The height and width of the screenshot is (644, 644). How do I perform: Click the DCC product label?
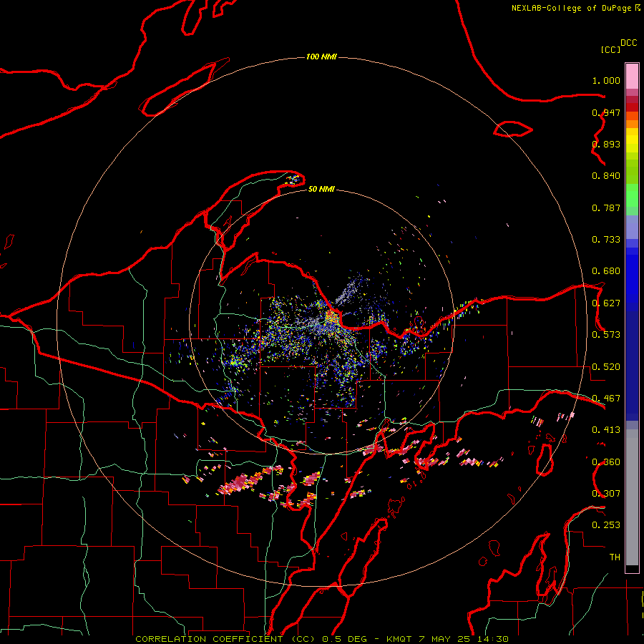[628, 43]
